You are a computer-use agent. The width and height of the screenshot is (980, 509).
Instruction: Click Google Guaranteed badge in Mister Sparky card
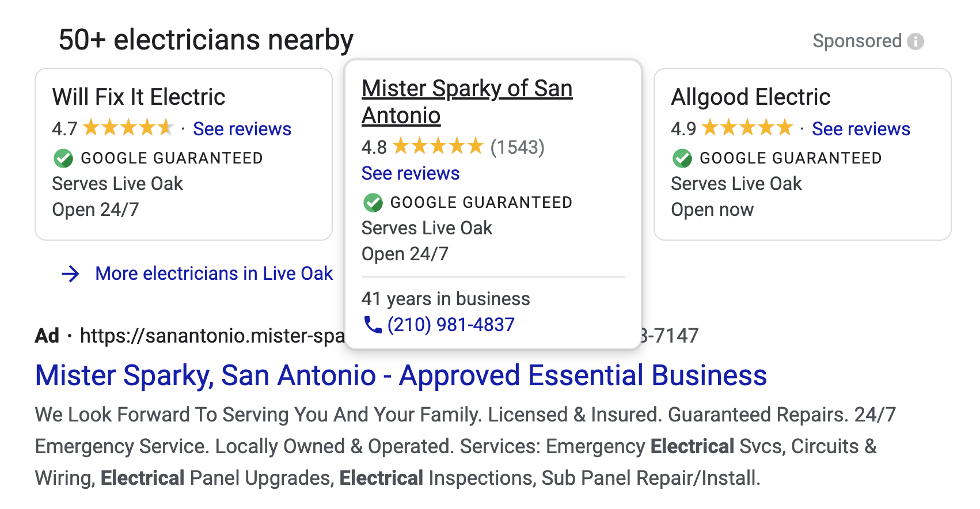[x=373, y=203]
